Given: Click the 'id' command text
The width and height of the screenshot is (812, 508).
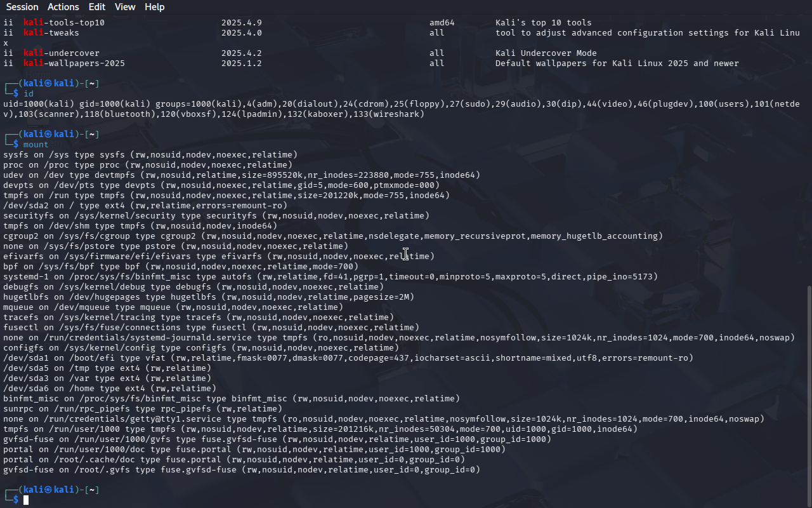Looking at the screenshot, I should click(29, 93).
